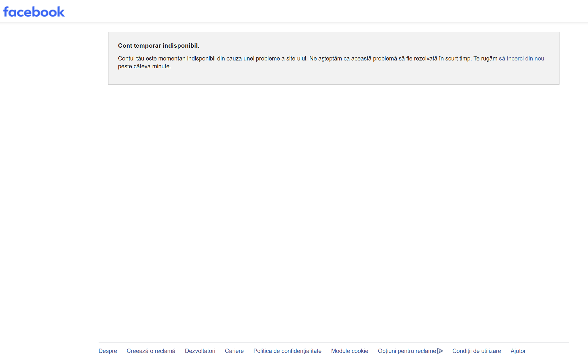Open the Despre footer link
Image resolution: width=588 pixels, height=364 pixels.
[x=108, y=351]
